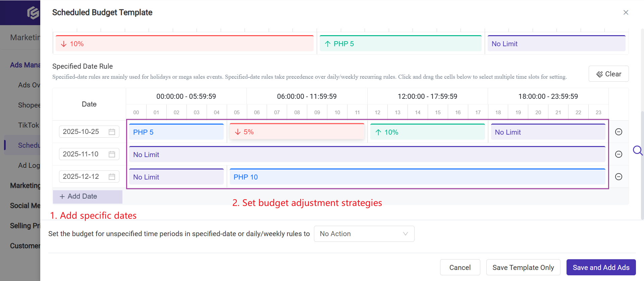Open the calendar picker for 2025-12-12
The image size is (644, 281).
[x=112, y=176]
